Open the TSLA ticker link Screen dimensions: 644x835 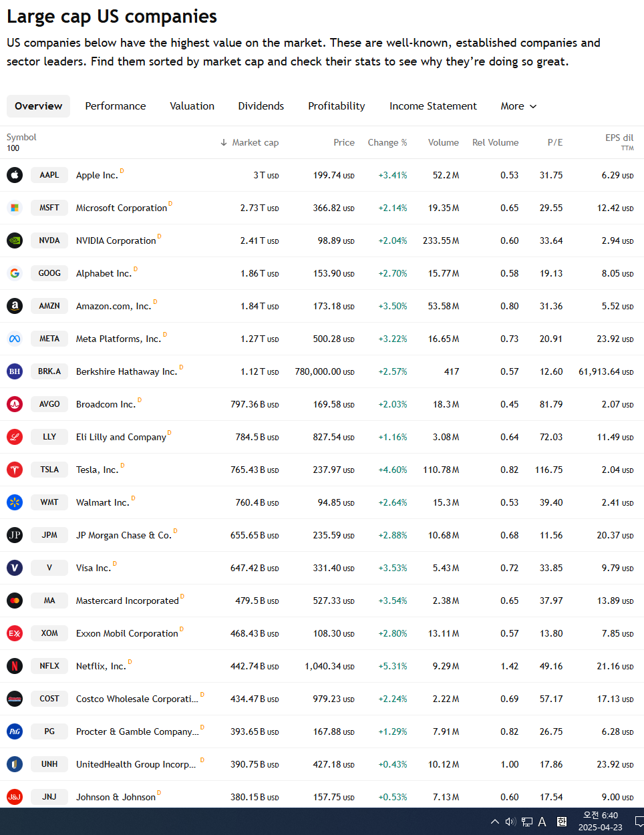point(49,470)
